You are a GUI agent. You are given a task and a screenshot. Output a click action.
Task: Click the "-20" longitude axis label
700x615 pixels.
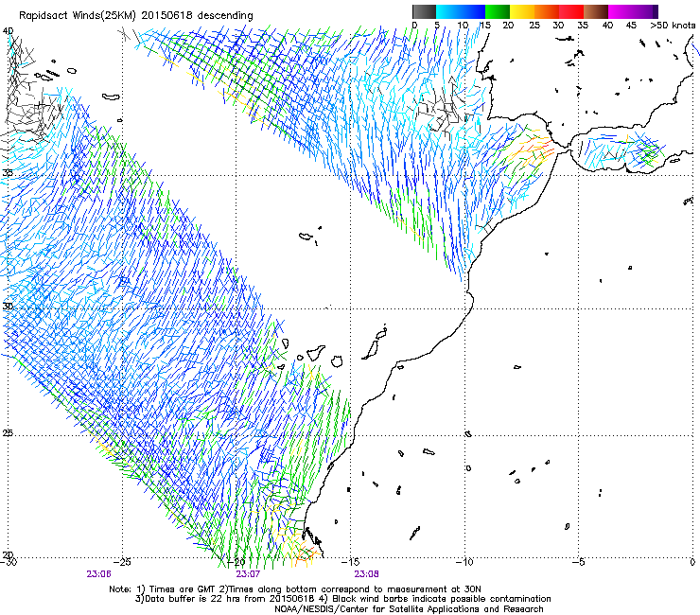[236, 562]
